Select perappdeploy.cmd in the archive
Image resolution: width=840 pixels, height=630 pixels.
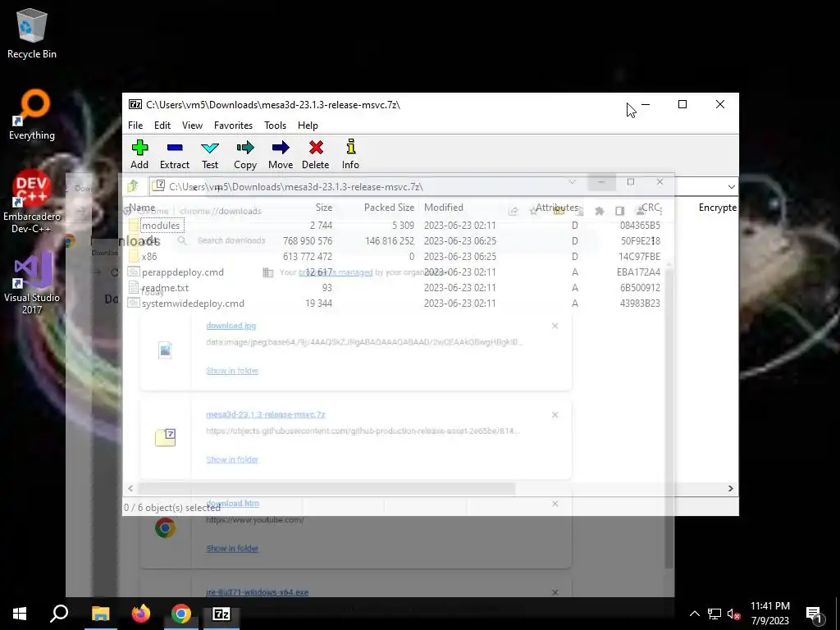tap(183, 272)
